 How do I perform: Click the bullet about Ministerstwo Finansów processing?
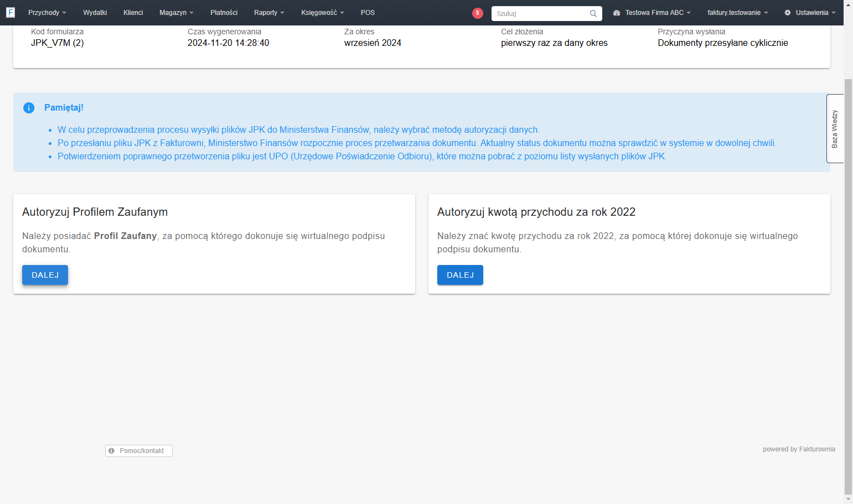(417, 143)
